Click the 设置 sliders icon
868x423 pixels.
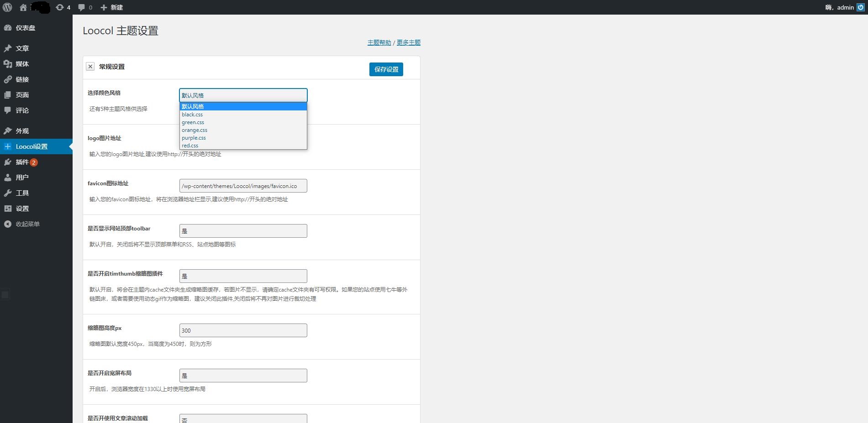pyautogui.click(x=8, y=209)
